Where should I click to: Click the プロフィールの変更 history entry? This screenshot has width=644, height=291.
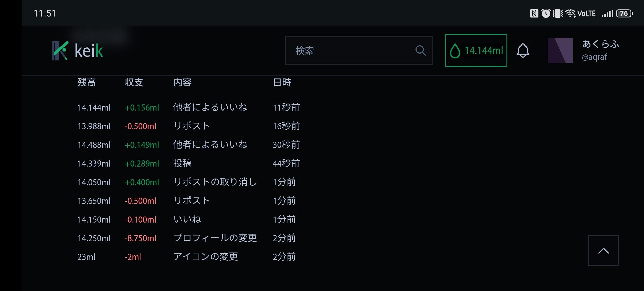click(215, 238)
